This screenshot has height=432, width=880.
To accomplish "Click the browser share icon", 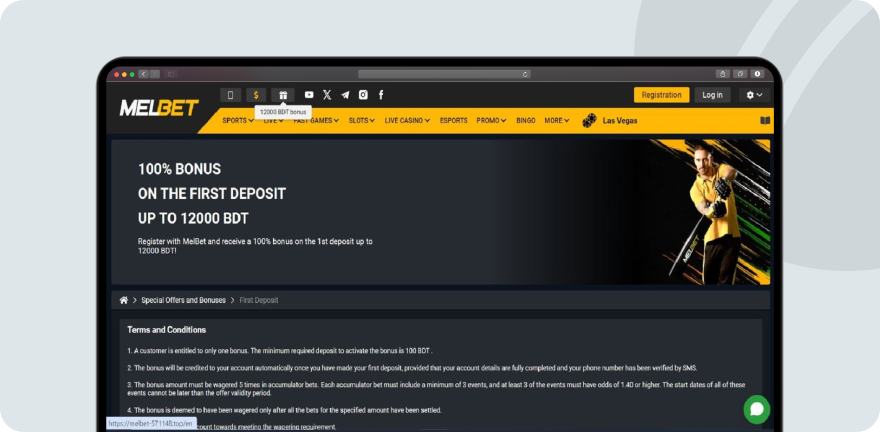I will click(x=722, y=74).
